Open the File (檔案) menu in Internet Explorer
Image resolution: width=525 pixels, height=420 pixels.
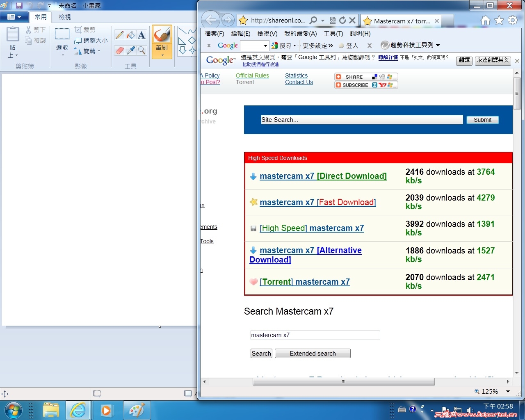pyautogui.click(x=215, y=34)
